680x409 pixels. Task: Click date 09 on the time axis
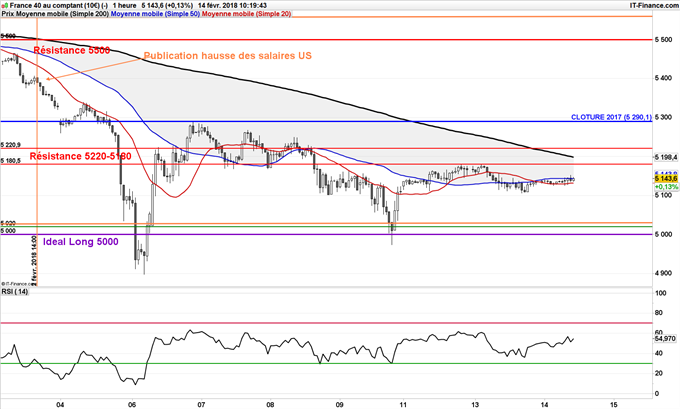pos(340,405)
